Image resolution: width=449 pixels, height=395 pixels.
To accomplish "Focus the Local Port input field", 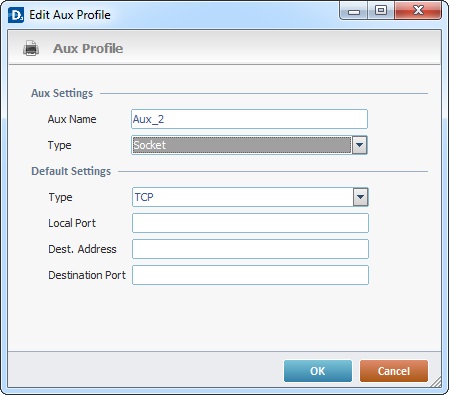I will [x=250, y=223].
